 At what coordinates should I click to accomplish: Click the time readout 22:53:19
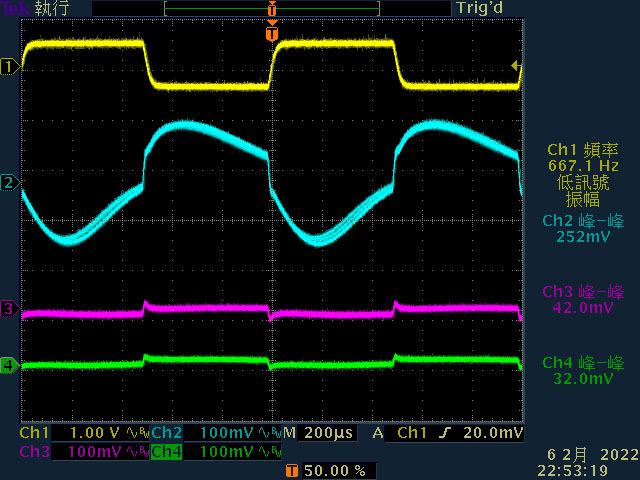573,471
